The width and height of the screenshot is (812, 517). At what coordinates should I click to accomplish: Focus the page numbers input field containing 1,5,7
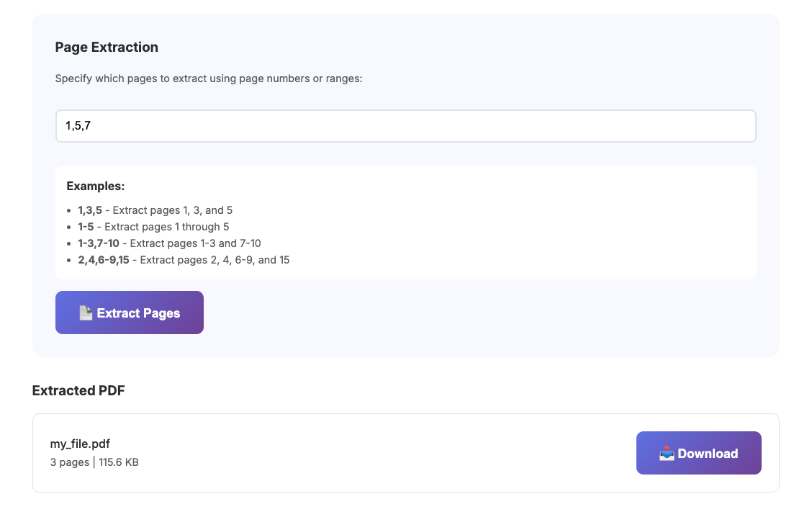[x=406, y=126]
